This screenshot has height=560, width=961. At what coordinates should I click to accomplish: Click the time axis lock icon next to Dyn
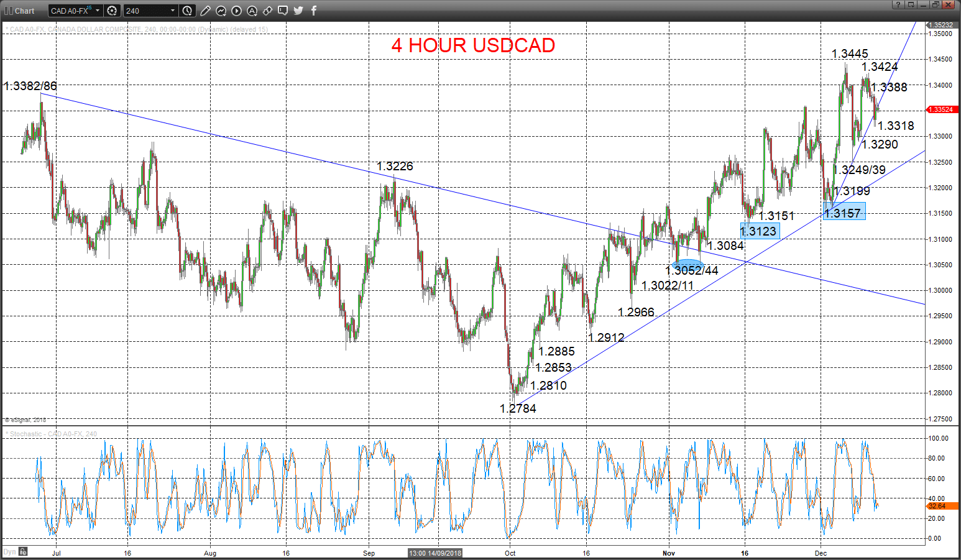[x=23, y=551]
